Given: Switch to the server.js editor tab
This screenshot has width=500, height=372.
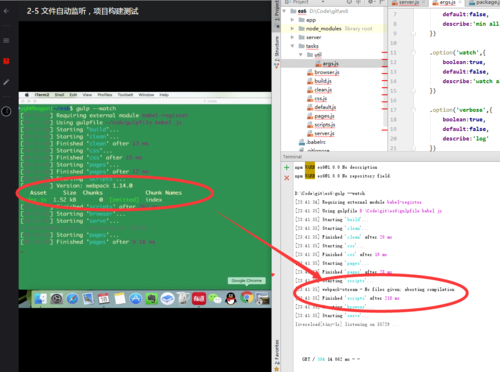Looking at the screenshot, I should click(409, 2).
